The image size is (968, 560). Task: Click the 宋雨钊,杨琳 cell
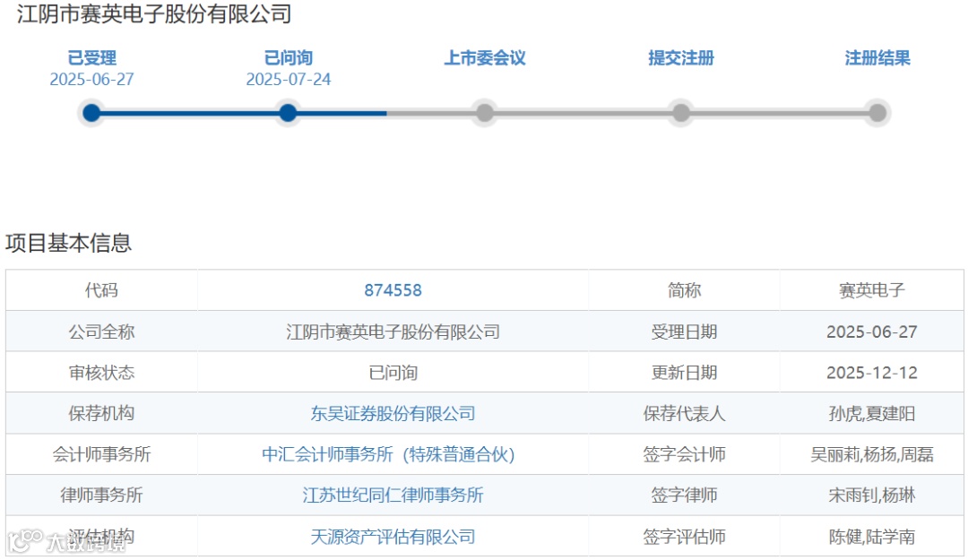(872, 495)
